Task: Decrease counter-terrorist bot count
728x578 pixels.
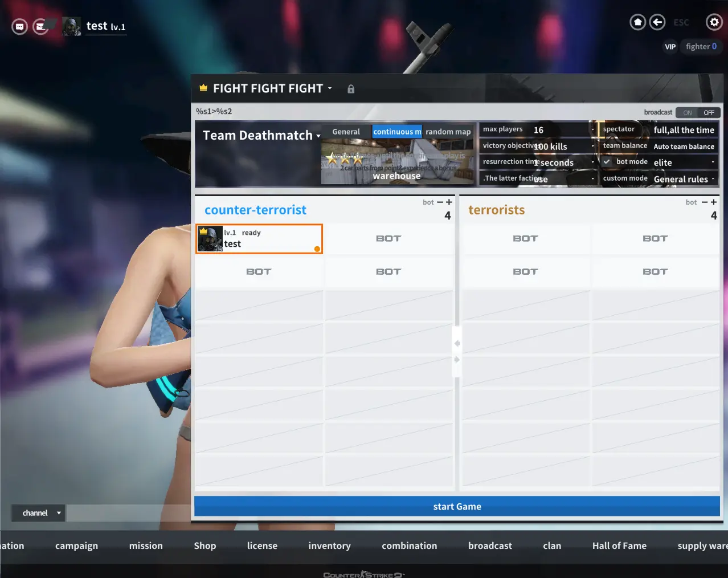Action: pyautogui.click(x=440, y=202)
